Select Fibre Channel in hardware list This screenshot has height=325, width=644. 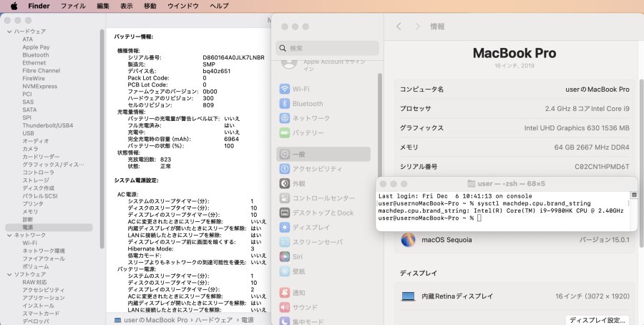point(42,71)
